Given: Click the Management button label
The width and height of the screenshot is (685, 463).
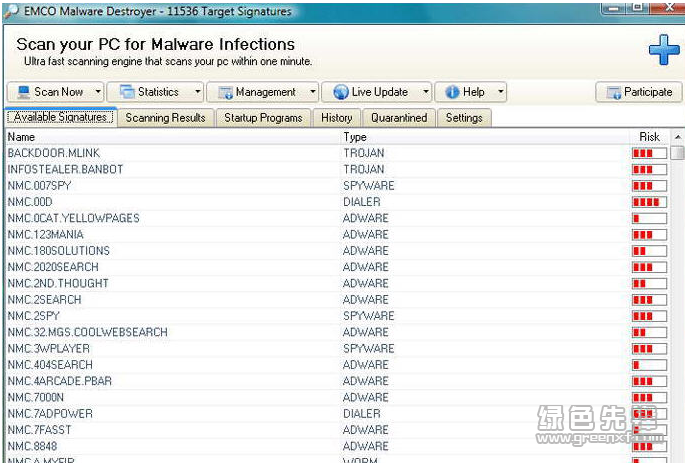Looking at the screenshot, I should point(266,92).
